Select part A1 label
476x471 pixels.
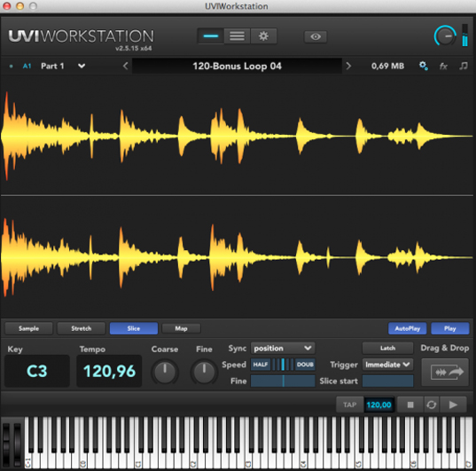(x=27, y=66)
